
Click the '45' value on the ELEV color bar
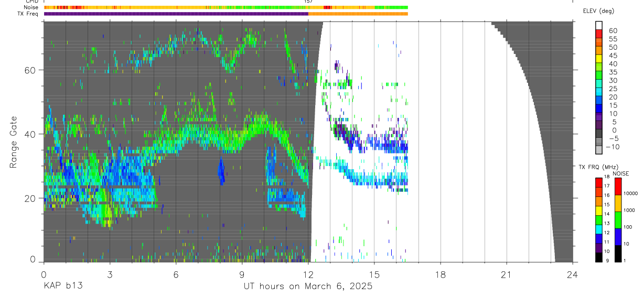coord(612,56)
